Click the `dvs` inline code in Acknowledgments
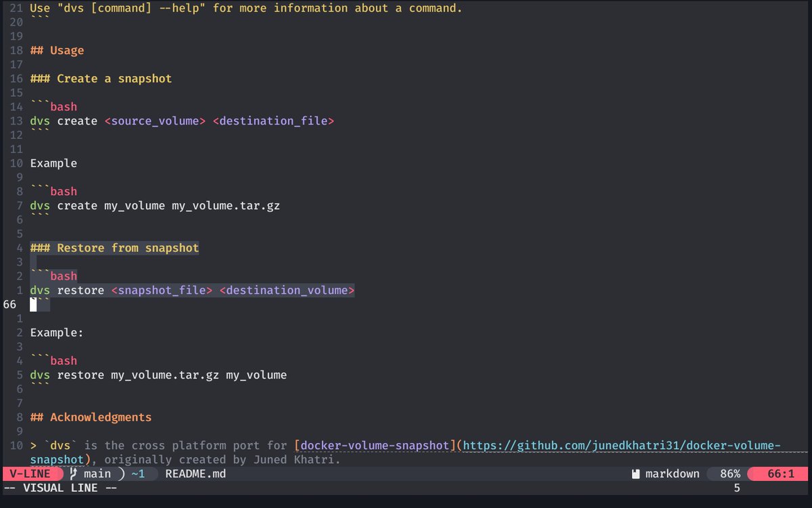 [60, 445]
